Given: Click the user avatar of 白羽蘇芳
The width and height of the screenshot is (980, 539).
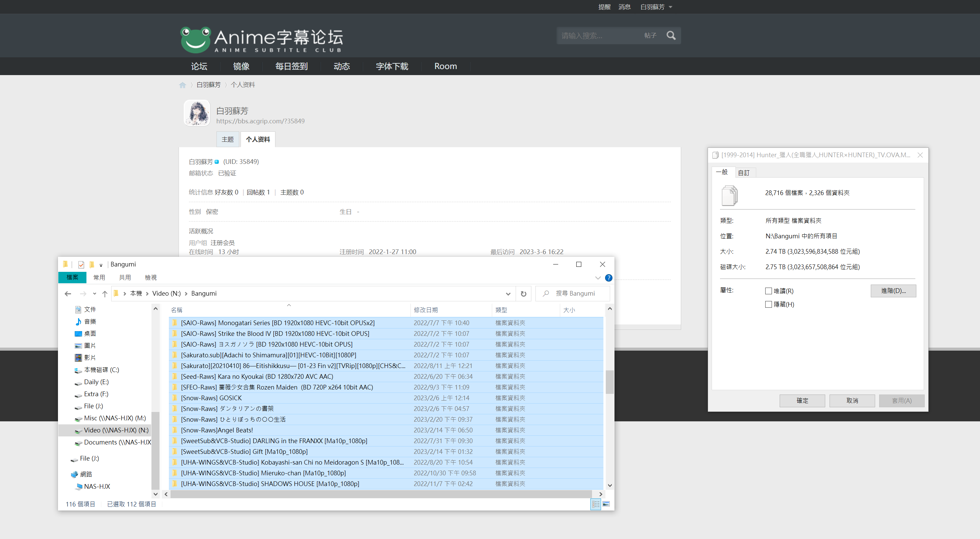Looking at the screenshot, I should point(197,113).
